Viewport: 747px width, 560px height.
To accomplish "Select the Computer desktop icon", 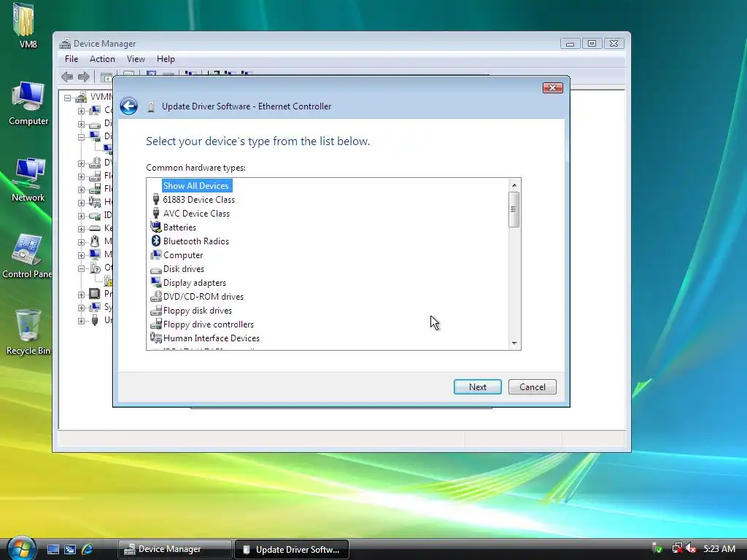I will coord(28,104).
